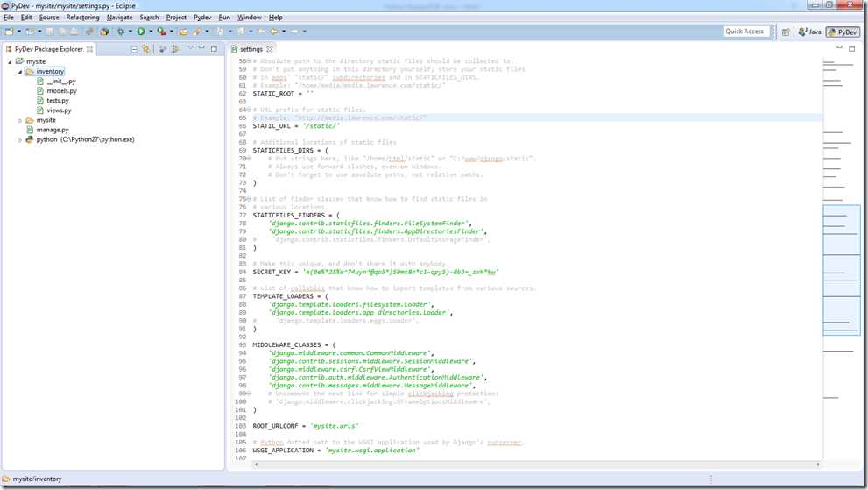
Task: Open the Run menu
Action: 224,18
